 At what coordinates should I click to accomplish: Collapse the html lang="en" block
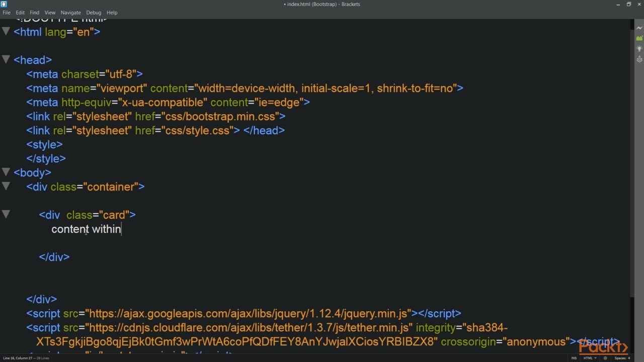pyautogui.click(x=6, y=31)
